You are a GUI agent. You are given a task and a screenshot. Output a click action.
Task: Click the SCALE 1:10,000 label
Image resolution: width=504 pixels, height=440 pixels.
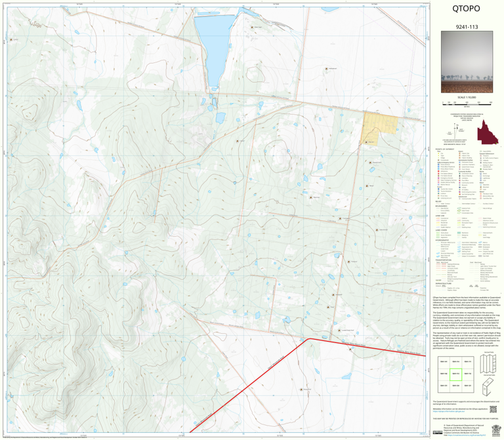pyautogui.click(x=467, y=97)
